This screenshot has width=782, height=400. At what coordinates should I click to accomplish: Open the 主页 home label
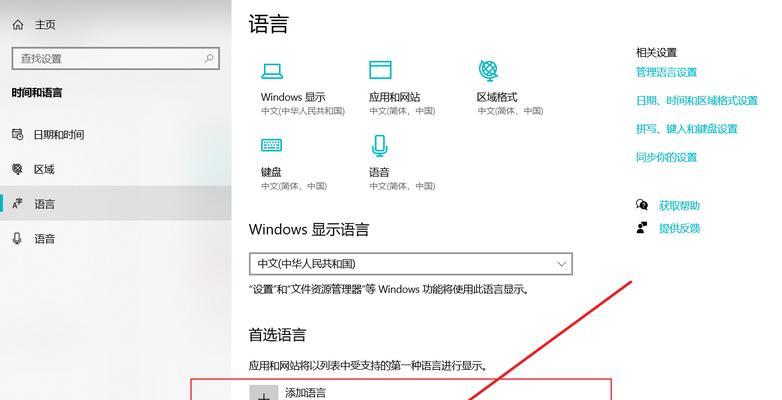point(45,24)
